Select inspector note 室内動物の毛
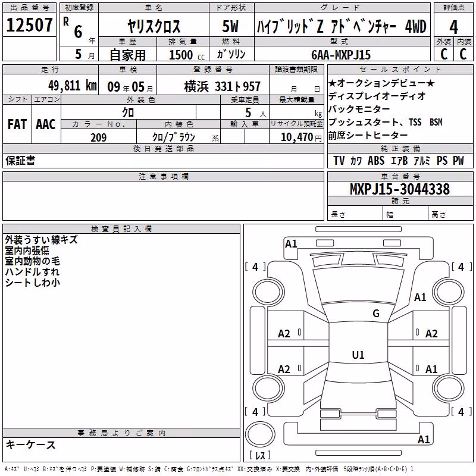Screen dimensions: 476x476 point(33,261)
